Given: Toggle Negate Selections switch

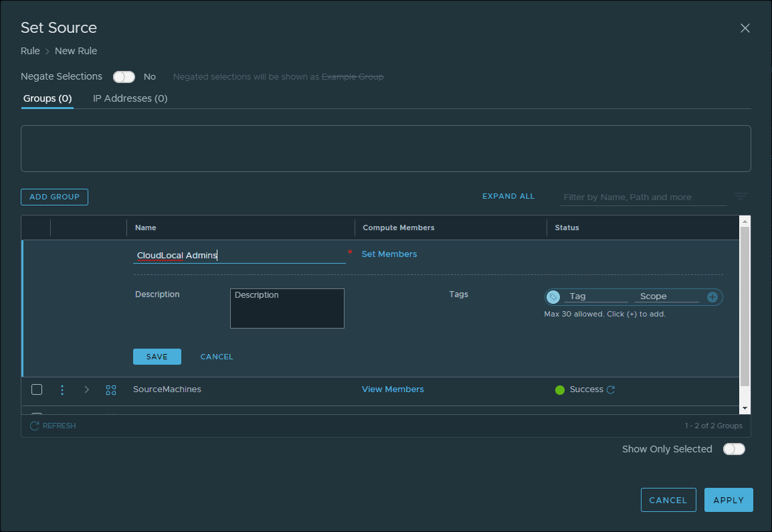Looking at the screenshot, I should tap(124, 77).
